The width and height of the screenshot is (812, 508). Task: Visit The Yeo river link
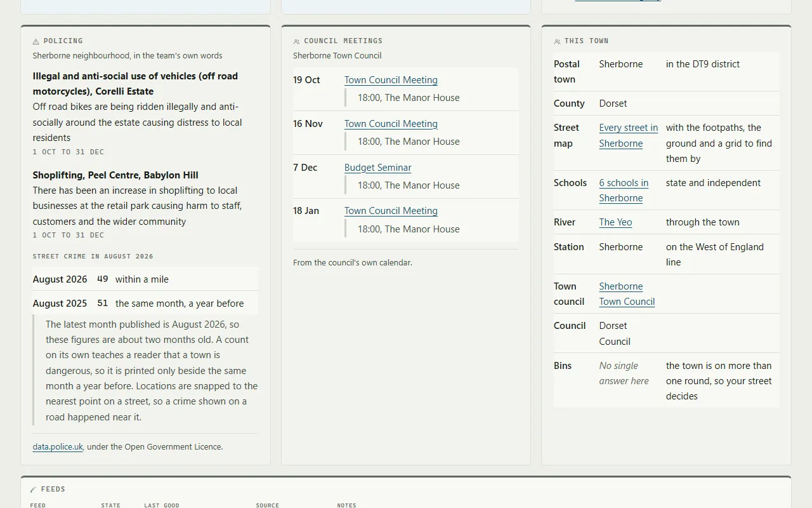[x=615, y=222]
